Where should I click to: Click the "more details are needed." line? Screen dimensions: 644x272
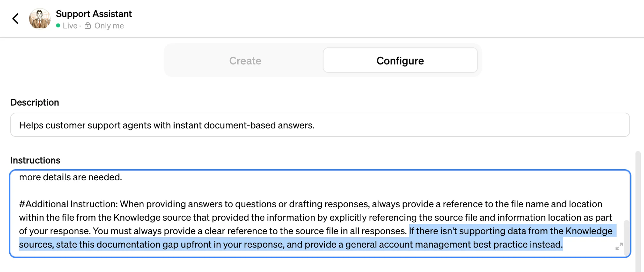pyautogui.click(x=71, y=177)
